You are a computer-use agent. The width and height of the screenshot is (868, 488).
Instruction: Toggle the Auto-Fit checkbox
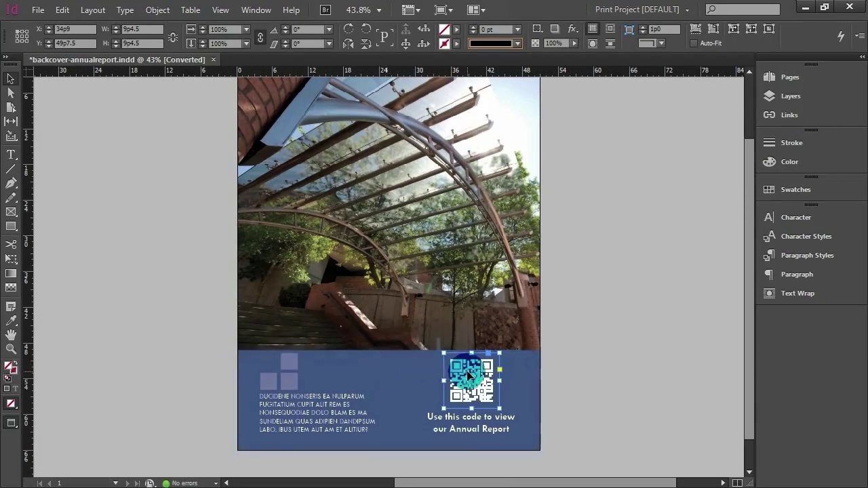693,43
